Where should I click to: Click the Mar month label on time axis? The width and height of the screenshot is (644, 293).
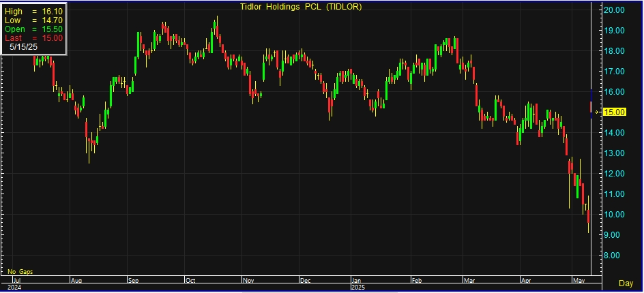[x=469, y=281]
